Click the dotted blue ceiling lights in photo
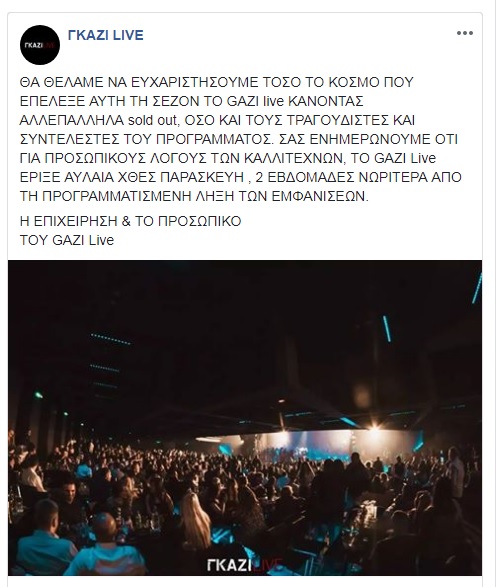Viewport: 496px width, 587px height. click(110, 339)
